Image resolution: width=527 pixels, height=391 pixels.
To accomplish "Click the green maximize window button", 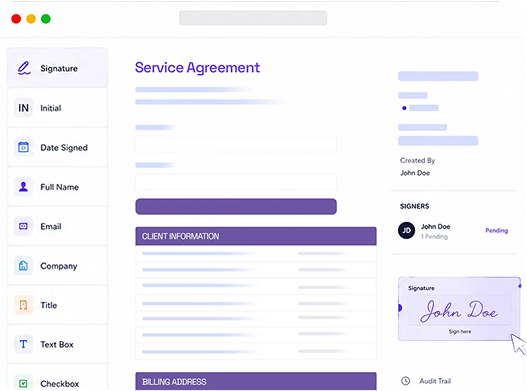I will 46,19.
